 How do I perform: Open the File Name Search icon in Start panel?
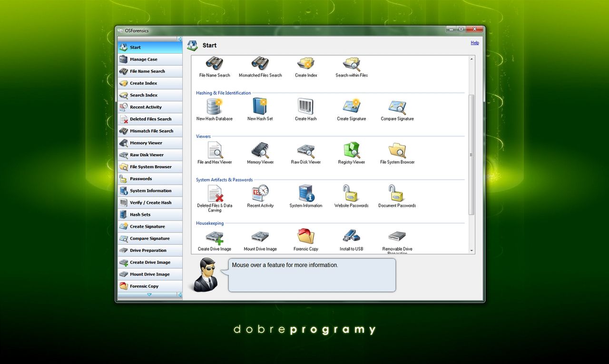215,64
